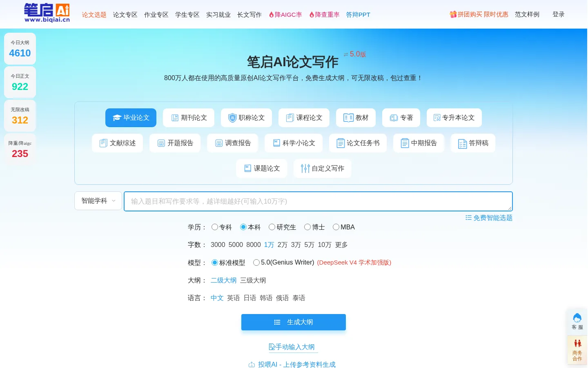Select the MBA radio button
This screenshot has height=368, width=588.
(336, 227)
